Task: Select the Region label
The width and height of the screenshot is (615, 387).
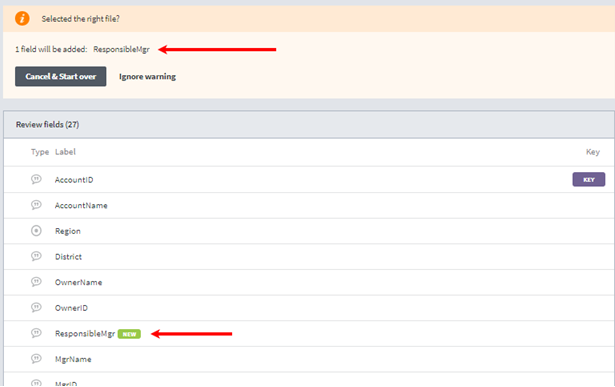Action: tap(68, 231)
